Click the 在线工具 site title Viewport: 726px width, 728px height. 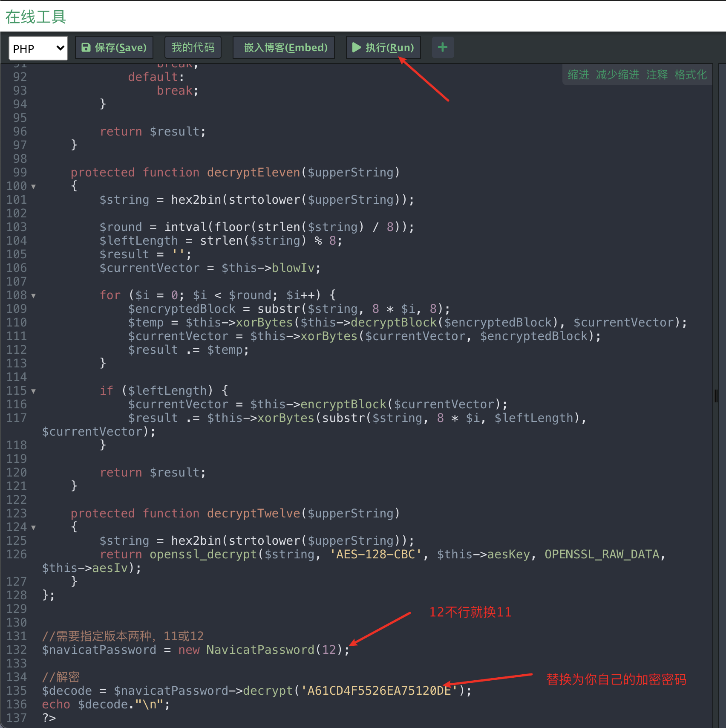click(36, 17)
